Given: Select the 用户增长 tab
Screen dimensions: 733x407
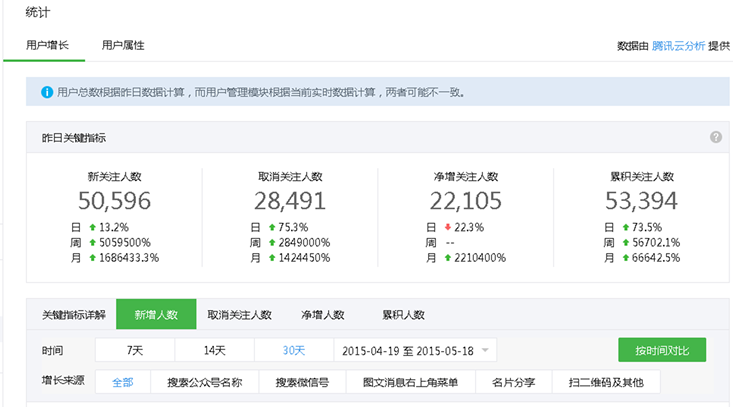Looking at the screenshot, I should coord(47,46).
